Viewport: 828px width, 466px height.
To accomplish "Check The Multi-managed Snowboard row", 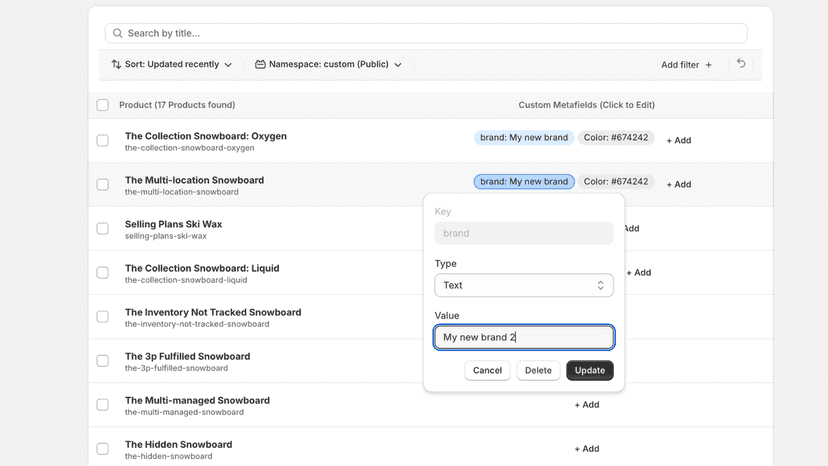I will point(103,405).
